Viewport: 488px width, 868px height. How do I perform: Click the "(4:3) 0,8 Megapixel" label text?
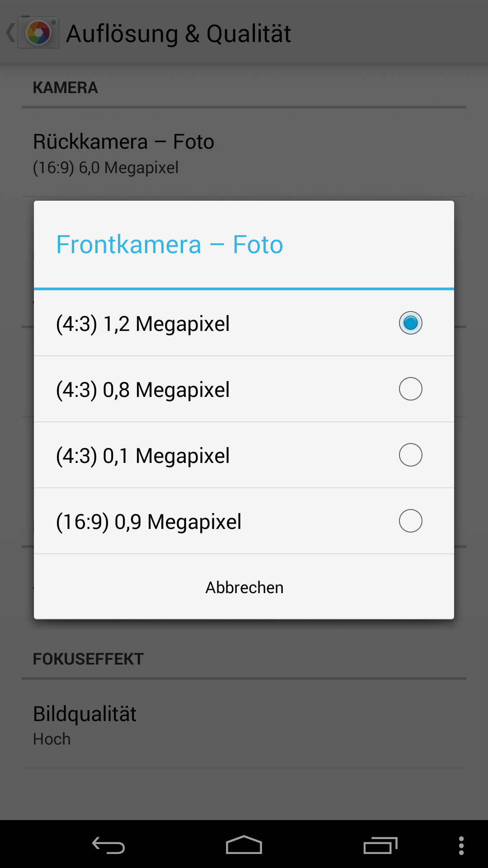pos(143,390)
